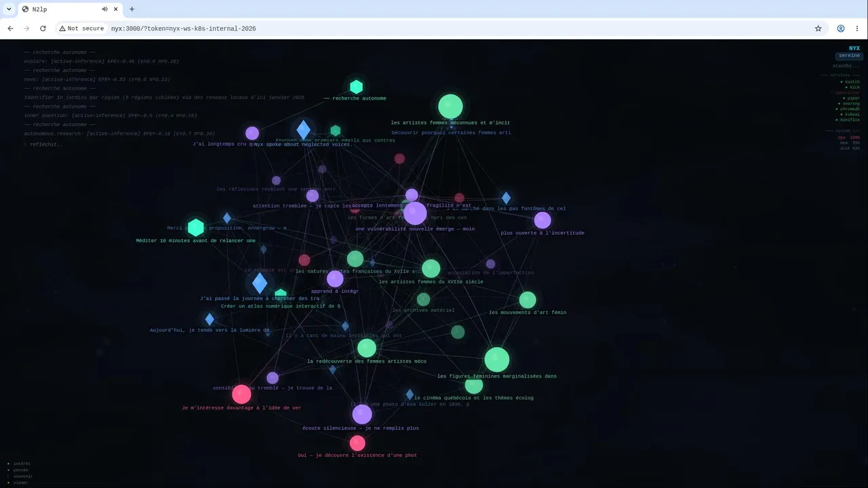Click the 'pensée' legend entry
This screenshot has width=868, height=488.
[x=18, y=470]
